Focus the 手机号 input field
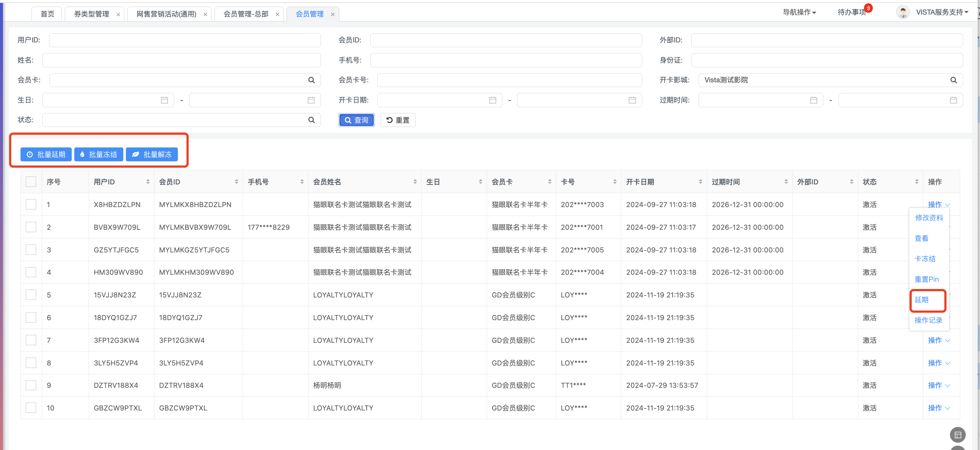 pos(506,60)
